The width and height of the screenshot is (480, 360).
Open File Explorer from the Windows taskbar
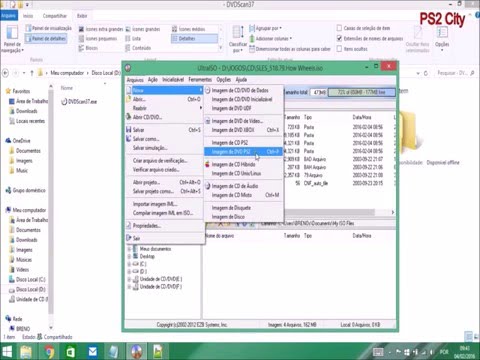click(26, 352)
